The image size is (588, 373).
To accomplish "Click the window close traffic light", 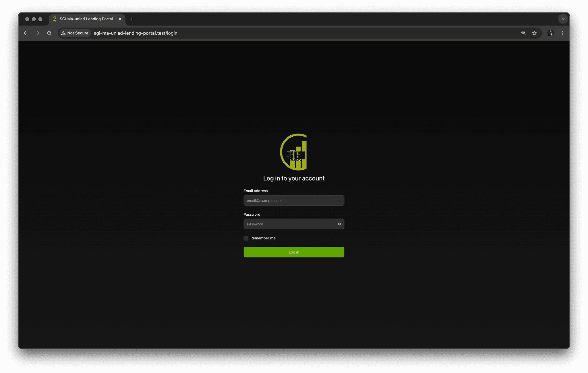I will pos(27,19).
